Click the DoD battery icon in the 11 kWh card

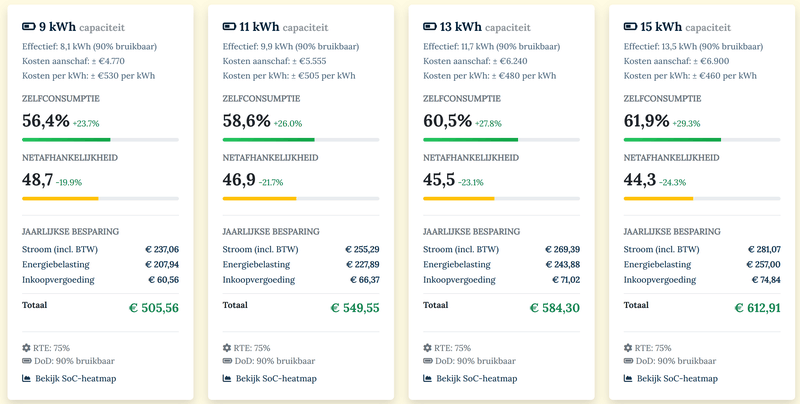(x=228, y=361)
